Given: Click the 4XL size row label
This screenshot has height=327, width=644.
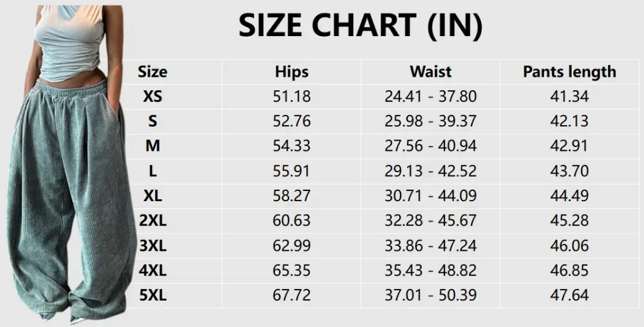Looking at the screenshot, I should pyautogui.click(x=153, y=270).
